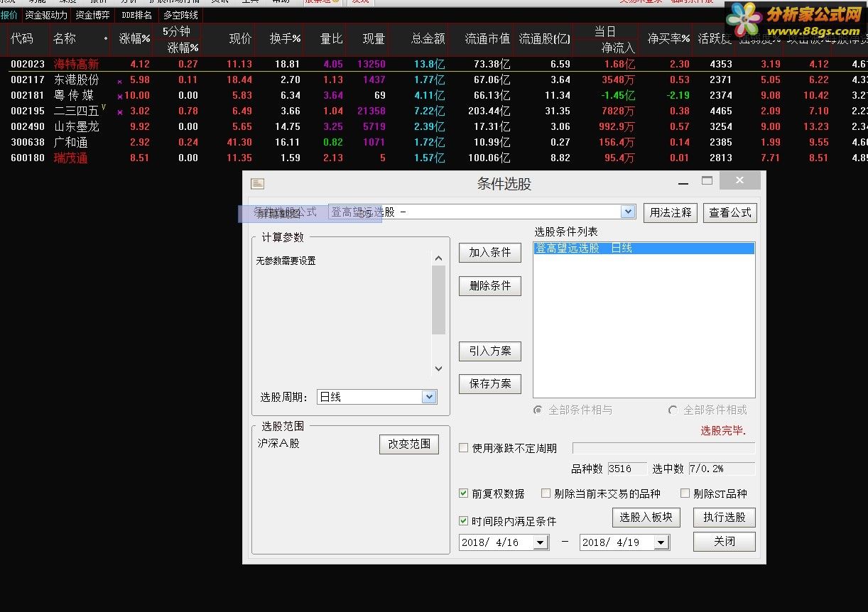Switch to 报价 tab
Viewport: 868px width, 612px height.
click(9, 15)
